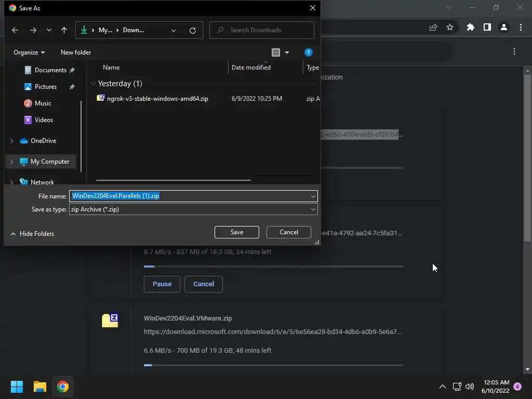Open File Explorer from taskbar

click(x=39, y=387)
